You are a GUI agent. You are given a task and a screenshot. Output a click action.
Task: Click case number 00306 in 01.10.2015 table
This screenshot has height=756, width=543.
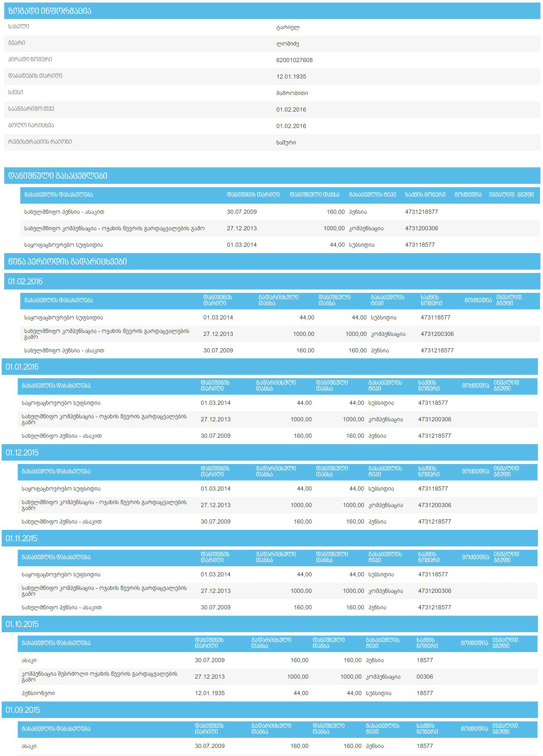click(424, 677)
